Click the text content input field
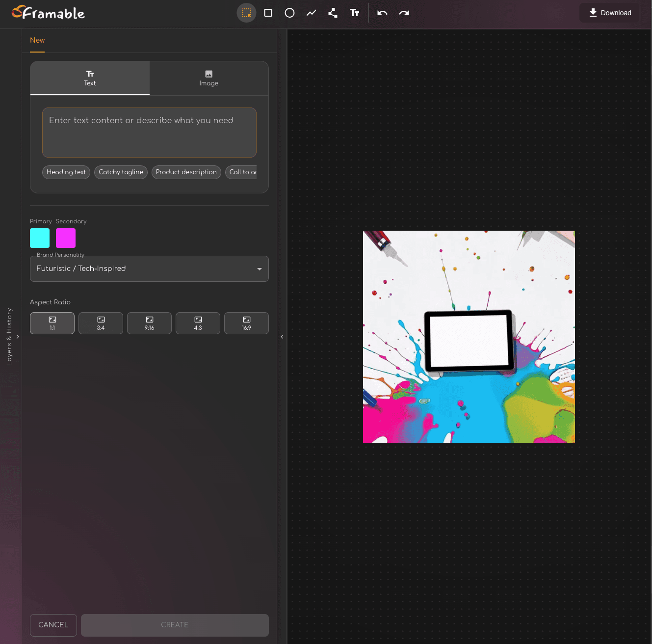The width and height of the screenshot is (652, 644). [x=149, y=133]
